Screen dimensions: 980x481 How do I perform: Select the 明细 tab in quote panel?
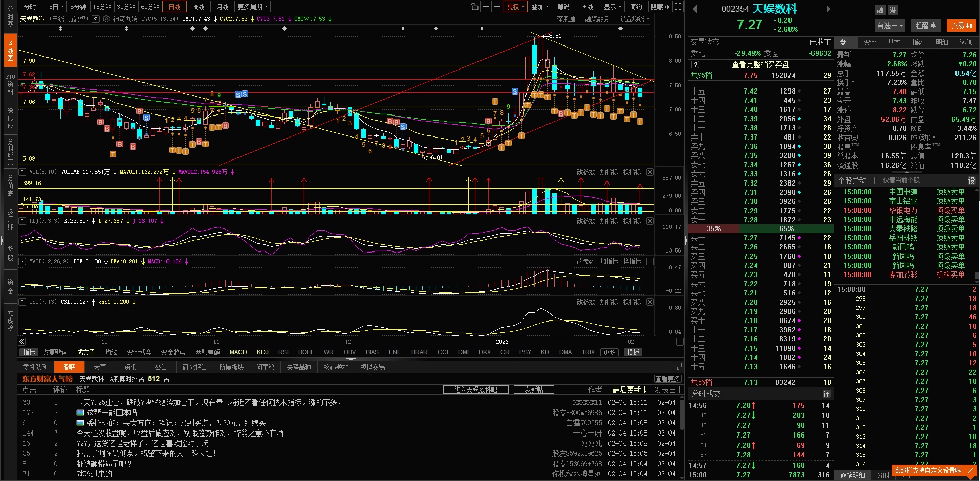pyautogui.click(x=942, y=42)
